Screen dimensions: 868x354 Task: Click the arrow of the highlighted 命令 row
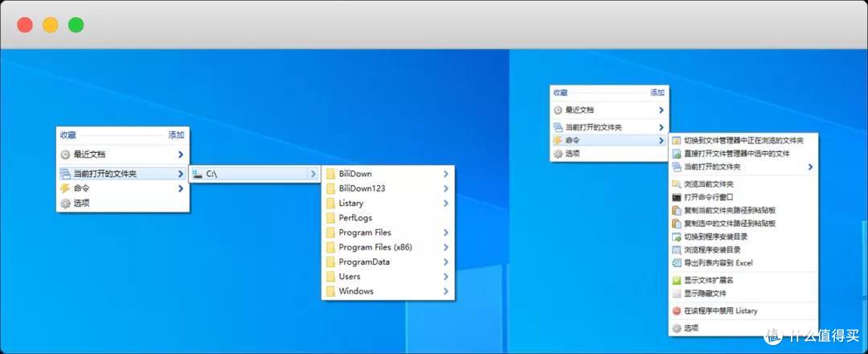(661, 141)
